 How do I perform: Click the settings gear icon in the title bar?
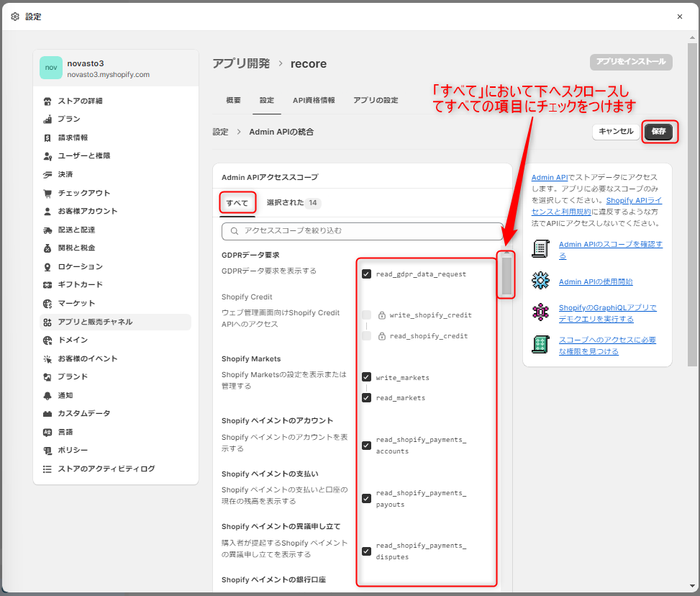tap(14, 17)
